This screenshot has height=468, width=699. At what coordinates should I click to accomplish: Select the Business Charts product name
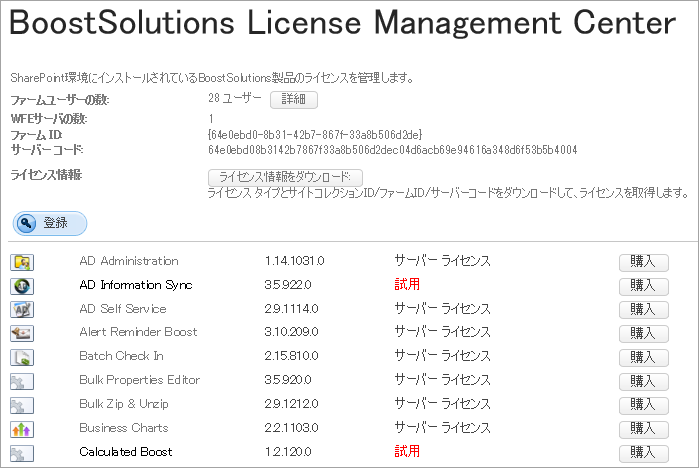(x=124, y=428)
